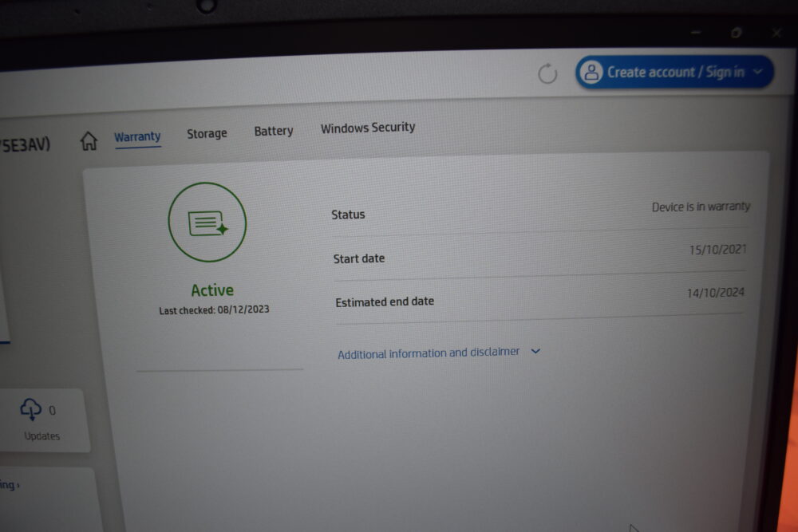
Task: Click the Updates cloud download icon
Action: 30,409
